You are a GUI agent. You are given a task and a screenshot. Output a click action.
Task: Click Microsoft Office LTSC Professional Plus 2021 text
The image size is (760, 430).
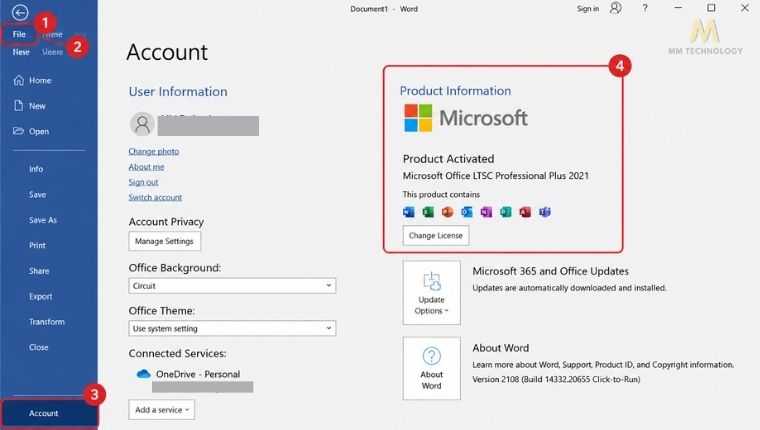(x=495, y=176)
